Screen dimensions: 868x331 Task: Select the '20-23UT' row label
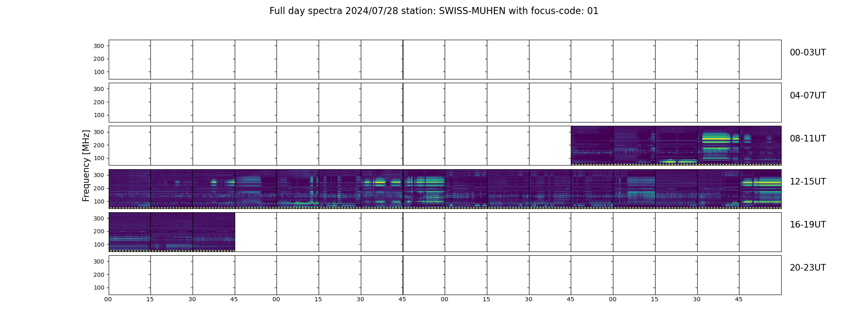[x=808, y=268]
